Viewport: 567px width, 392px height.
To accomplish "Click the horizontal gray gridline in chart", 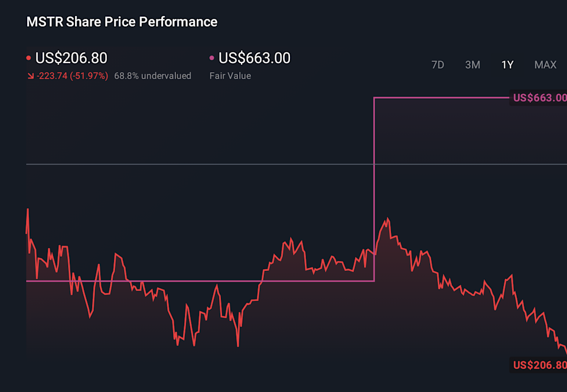I will point(177,164).
